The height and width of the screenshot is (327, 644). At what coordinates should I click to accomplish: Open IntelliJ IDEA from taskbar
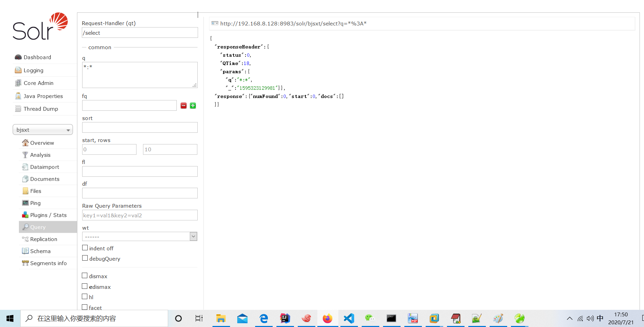[x=285, y=318]
